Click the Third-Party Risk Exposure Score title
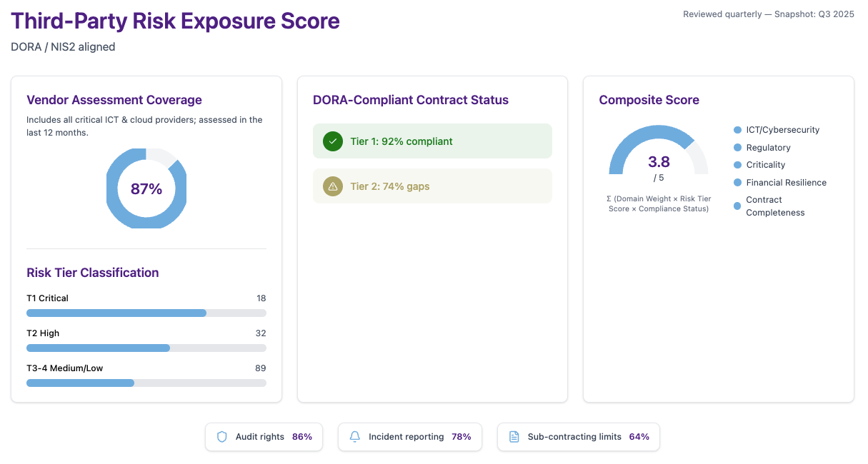 pos(175,21)
